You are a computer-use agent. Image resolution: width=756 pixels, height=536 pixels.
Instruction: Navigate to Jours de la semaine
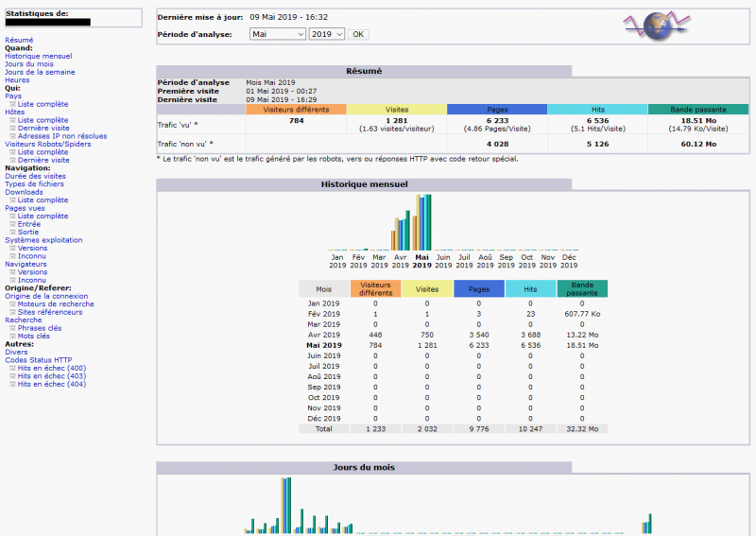click(40, 73)
